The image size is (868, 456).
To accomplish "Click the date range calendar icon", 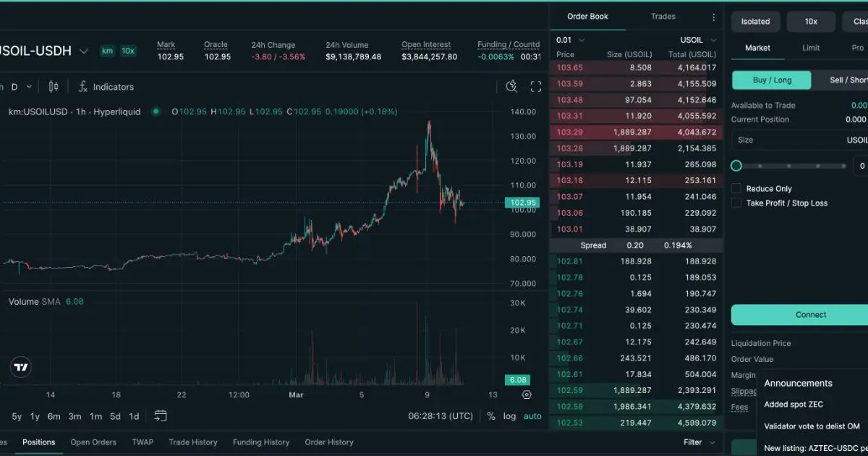I will (x=161, y=416).
